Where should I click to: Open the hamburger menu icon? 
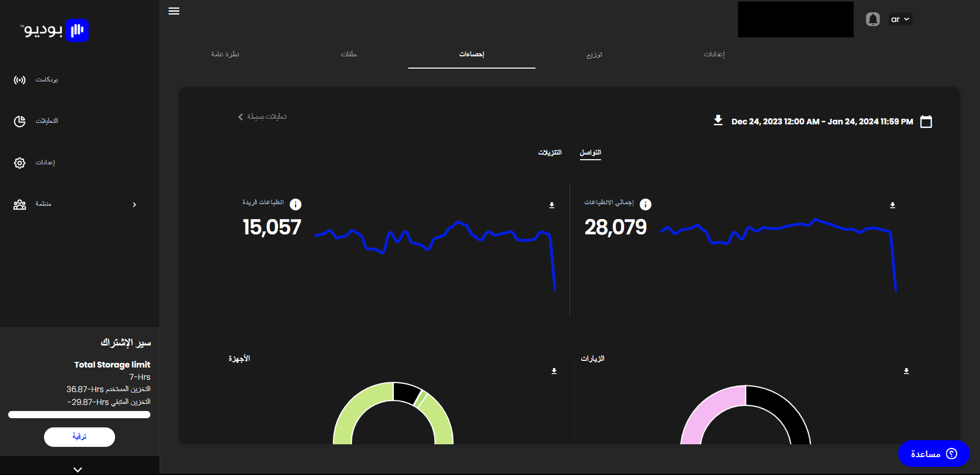click(x=174, y=11)
